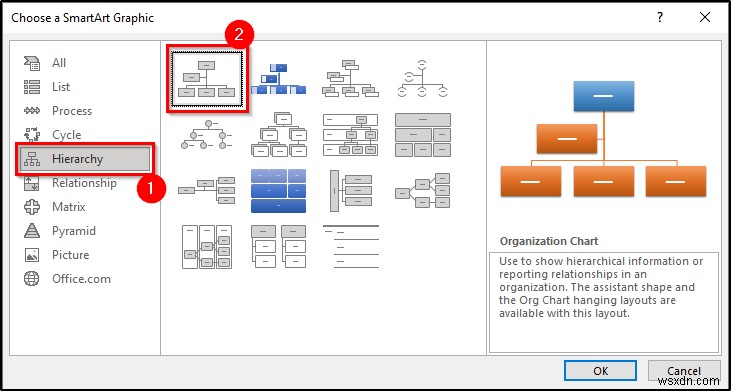
Task: Close the Choose a SmartArt Graphic dialog
Action: pos(705,18)
